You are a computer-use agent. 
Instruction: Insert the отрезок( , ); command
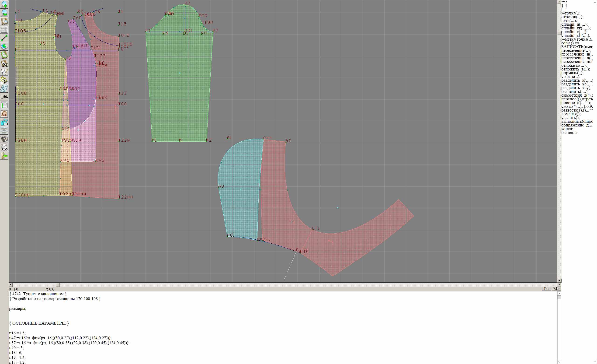(572, 17)
